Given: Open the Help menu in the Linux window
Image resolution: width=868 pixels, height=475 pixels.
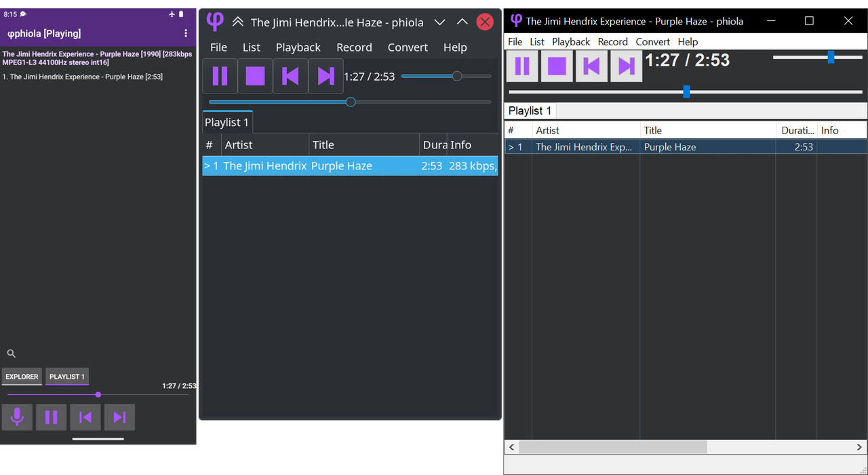Looking at the screenshot, I should (455, 47).
